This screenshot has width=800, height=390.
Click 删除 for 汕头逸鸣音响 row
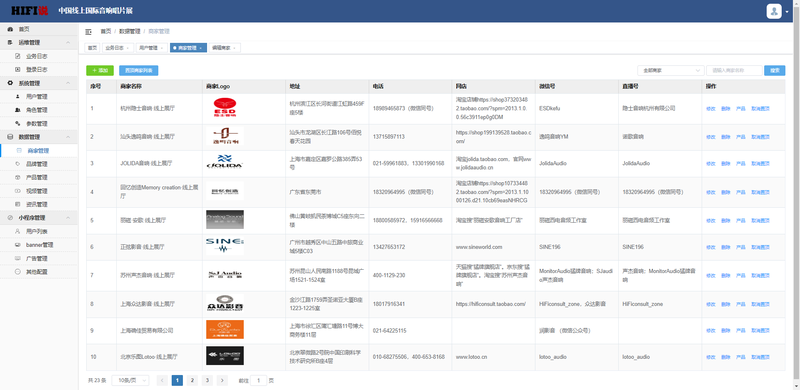click(x=726, y=137)
